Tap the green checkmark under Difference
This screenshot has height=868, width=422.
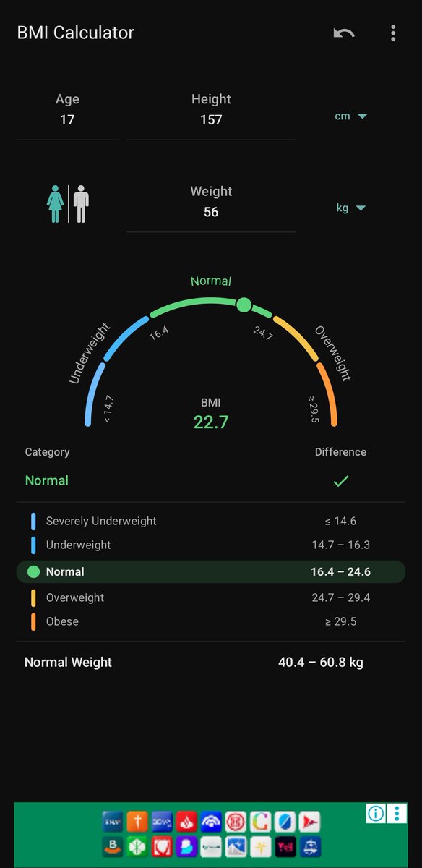tap(340, 480)
